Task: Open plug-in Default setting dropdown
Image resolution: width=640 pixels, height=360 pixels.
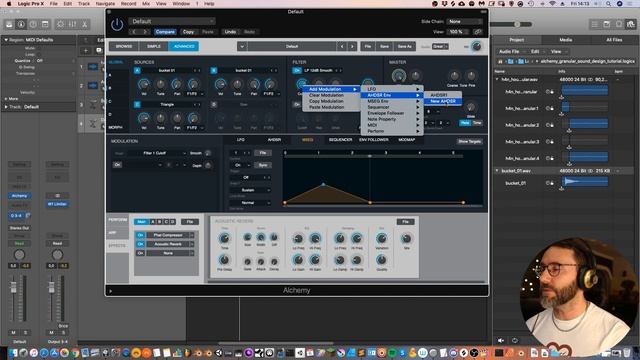Action: click(x=172, y=21)
